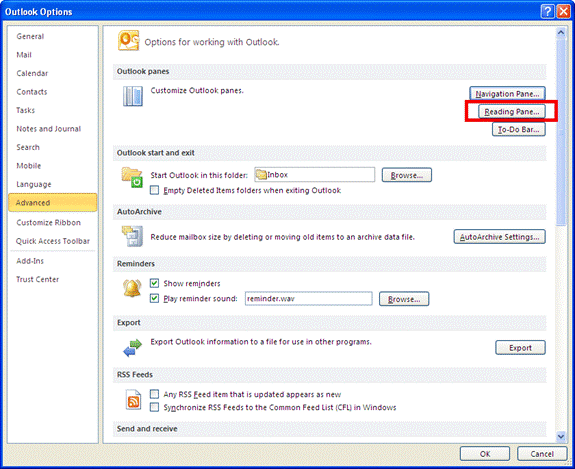The height and width of the screenshot is (469, 575).
Task: Check Any RSS Feed item updated appears new
Action: pos(154,394)
